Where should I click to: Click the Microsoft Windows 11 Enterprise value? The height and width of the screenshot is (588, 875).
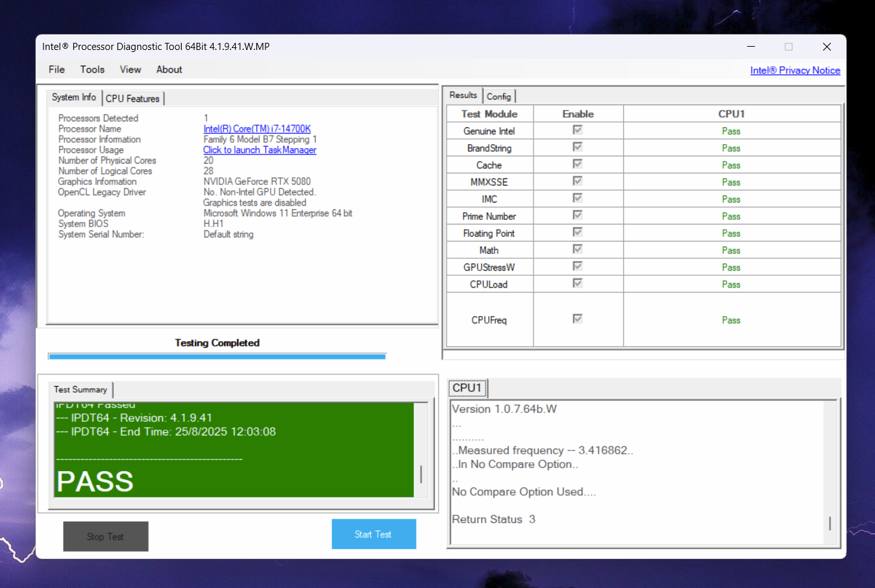[278, 213]
